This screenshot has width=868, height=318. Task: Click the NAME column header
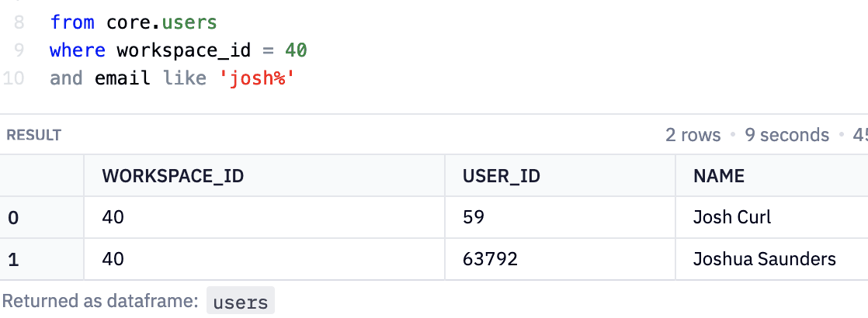[x=718, y=176]
